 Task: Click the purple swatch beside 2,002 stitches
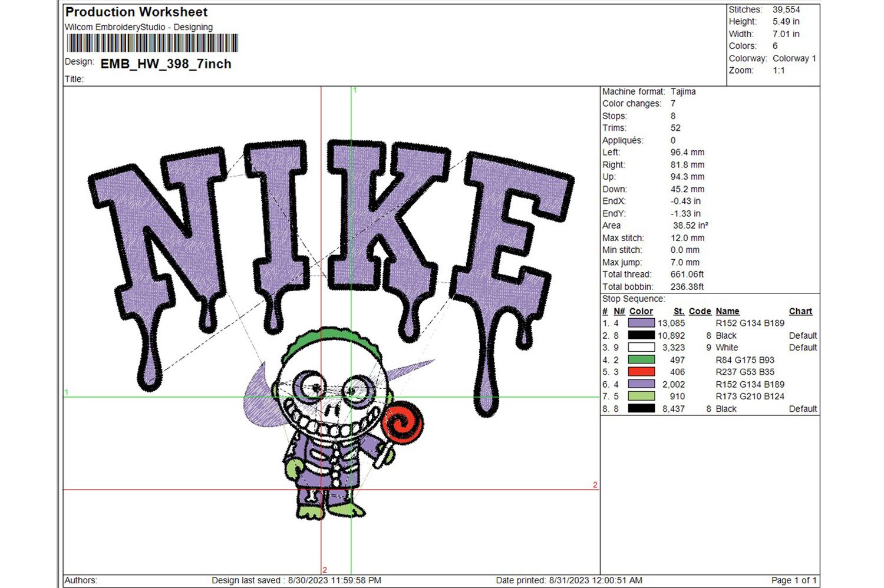(641, 384)
